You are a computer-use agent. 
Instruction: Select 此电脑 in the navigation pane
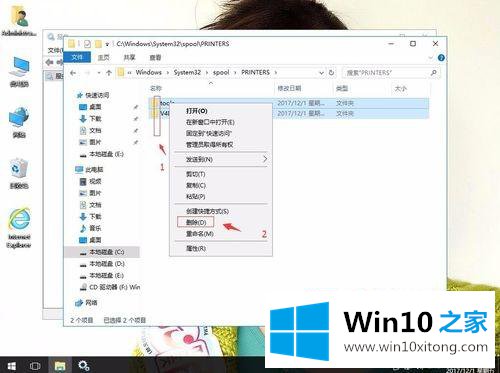94,170
